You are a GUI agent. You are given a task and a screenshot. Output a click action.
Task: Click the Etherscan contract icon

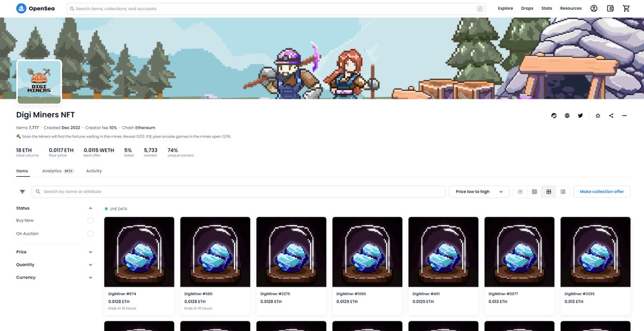tap(554, 116)
